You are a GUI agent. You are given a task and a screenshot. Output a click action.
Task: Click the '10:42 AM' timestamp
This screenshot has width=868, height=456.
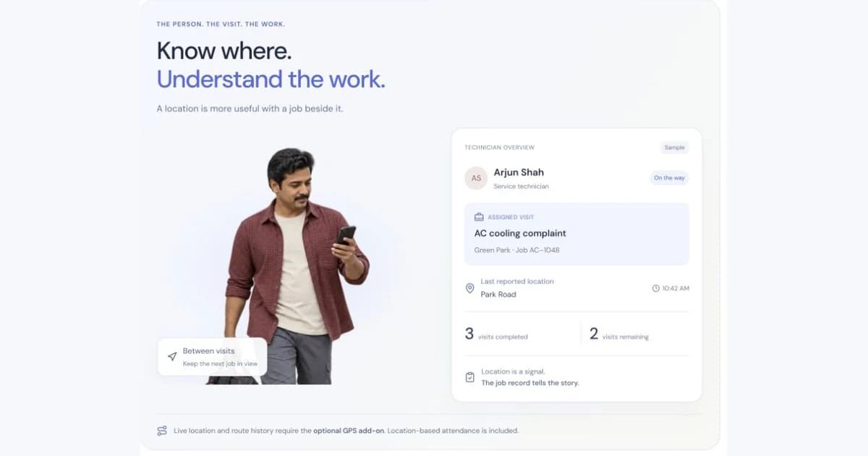[676, 288]
